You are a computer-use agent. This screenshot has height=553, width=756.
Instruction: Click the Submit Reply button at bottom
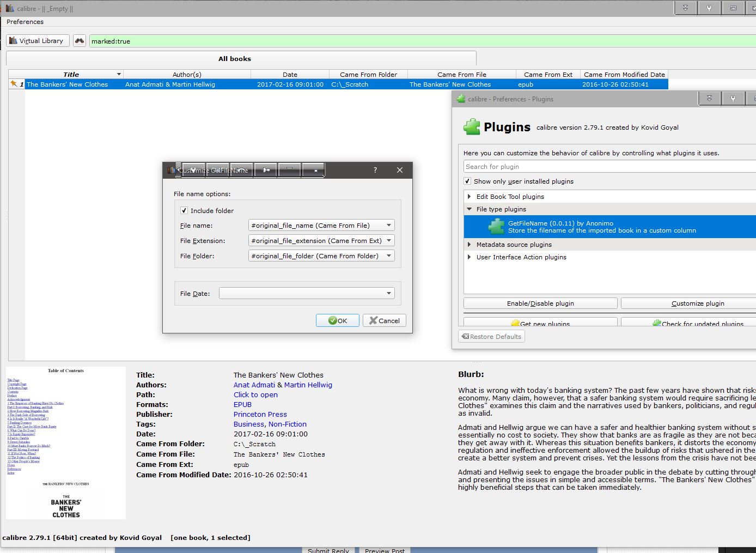(328, 550)
